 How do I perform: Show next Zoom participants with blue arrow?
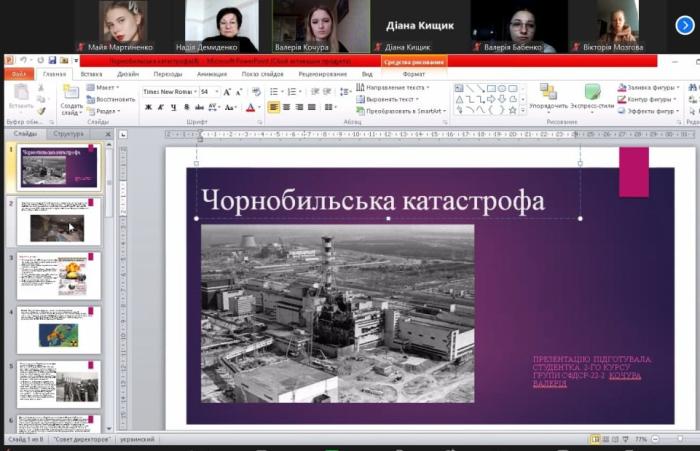(685, 25)
